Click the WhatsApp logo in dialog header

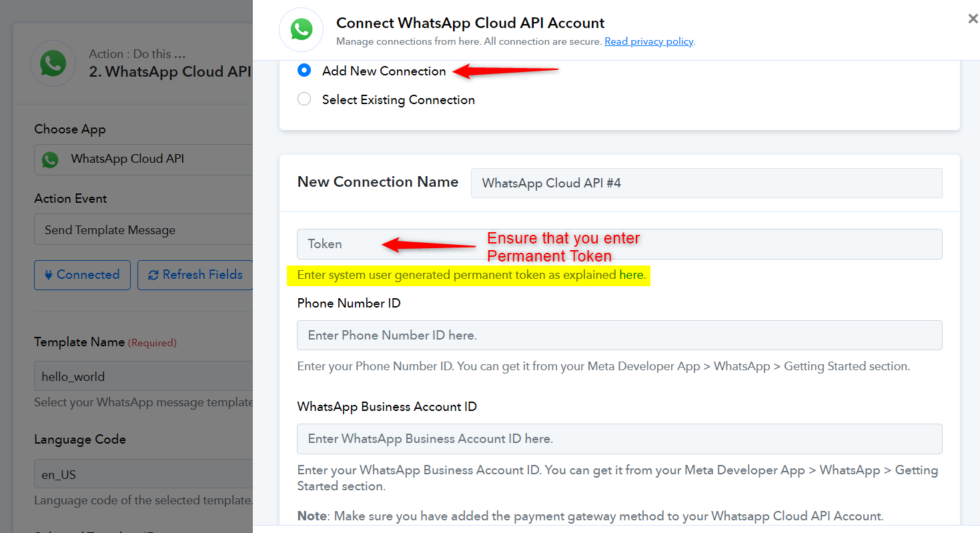pos(301,29)
